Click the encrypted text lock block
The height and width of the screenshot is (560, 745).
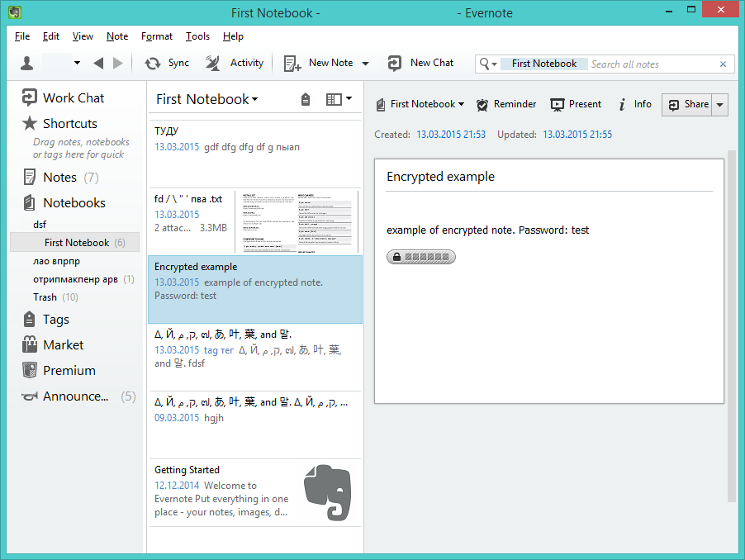[x=421, y=257]
